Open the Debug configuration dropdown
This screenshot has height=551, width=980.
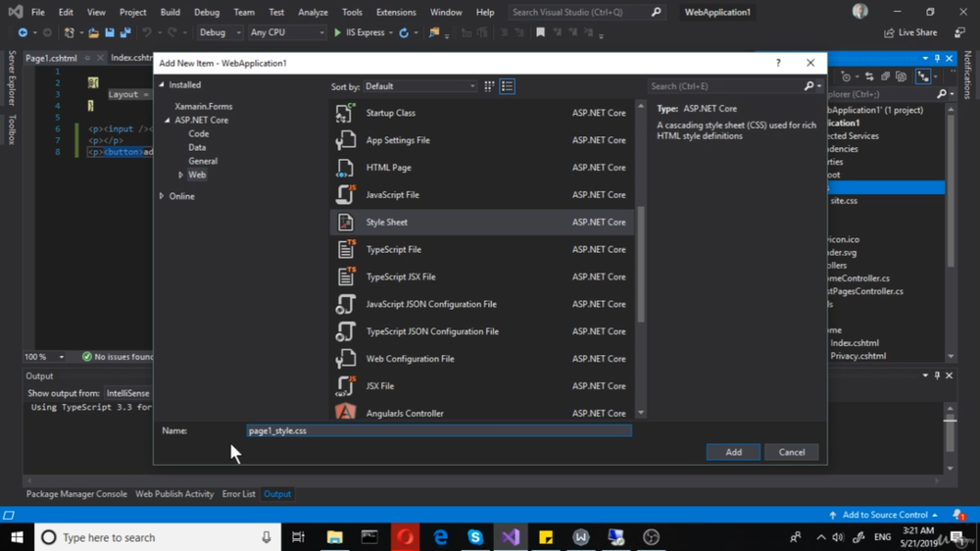click(x=220, y=32)
